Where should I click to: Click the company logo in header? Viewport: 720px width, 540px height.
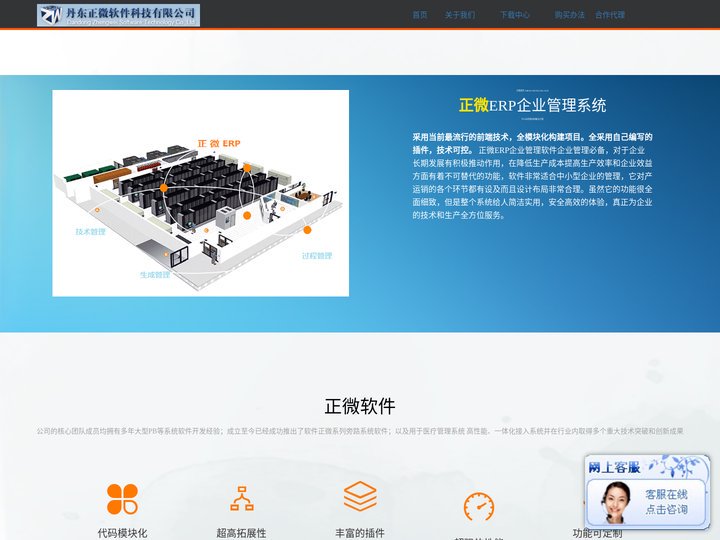click(118, 15)
